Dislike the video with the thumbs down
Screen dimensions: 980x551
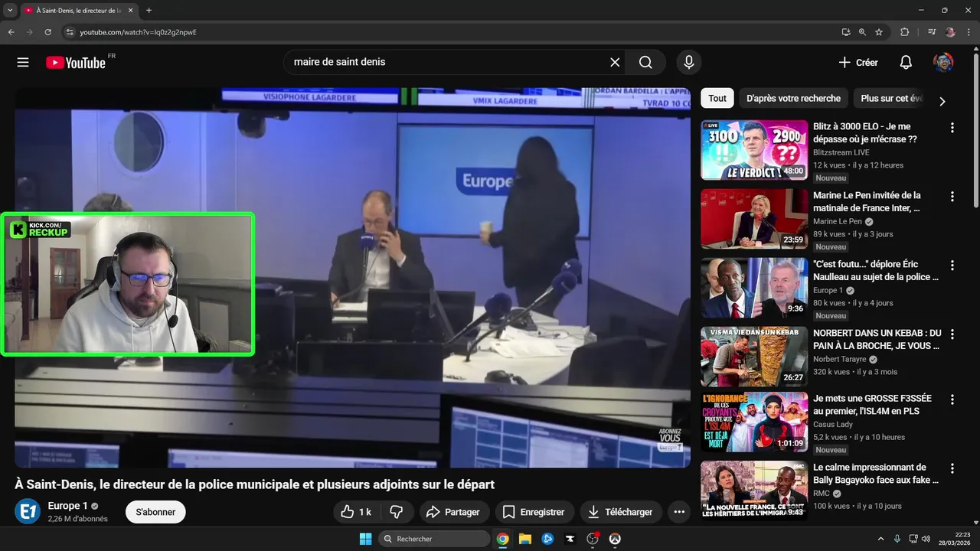pyautogui.click(x=397, y=512)
